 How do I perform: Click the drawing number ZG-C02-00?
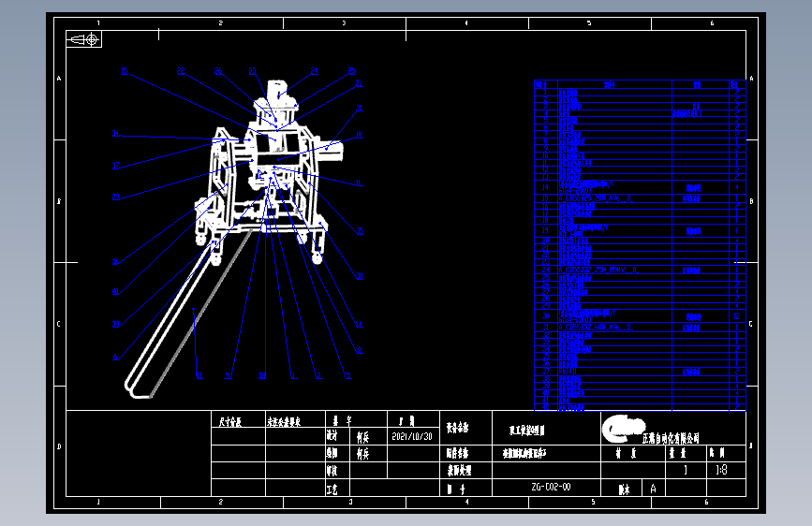pos(551,488)
